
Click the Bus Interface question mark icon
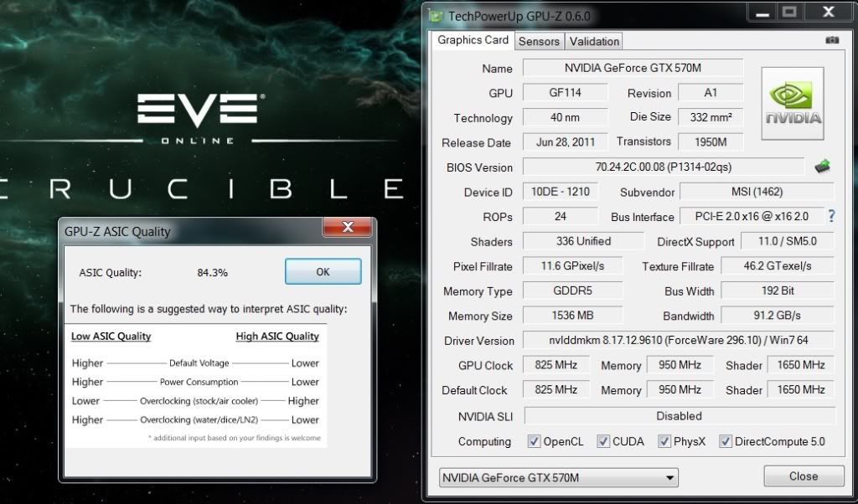point(831,216)
